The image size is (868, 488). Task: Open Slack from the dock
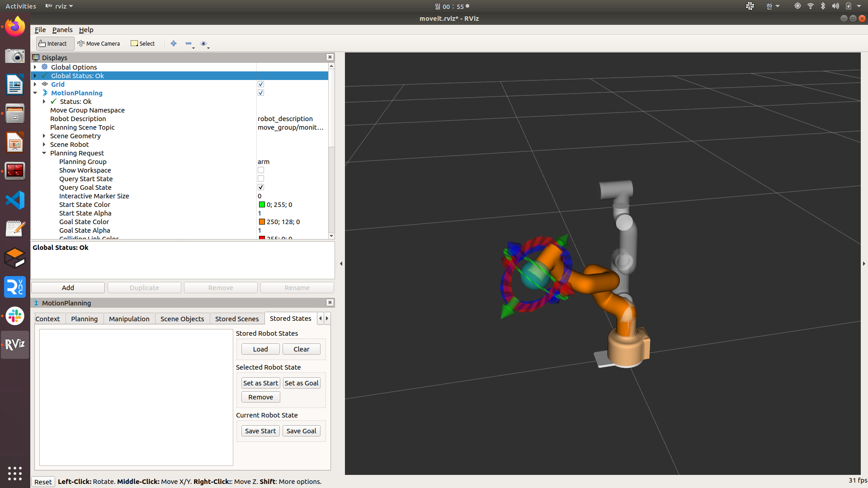tap(15, 316)
